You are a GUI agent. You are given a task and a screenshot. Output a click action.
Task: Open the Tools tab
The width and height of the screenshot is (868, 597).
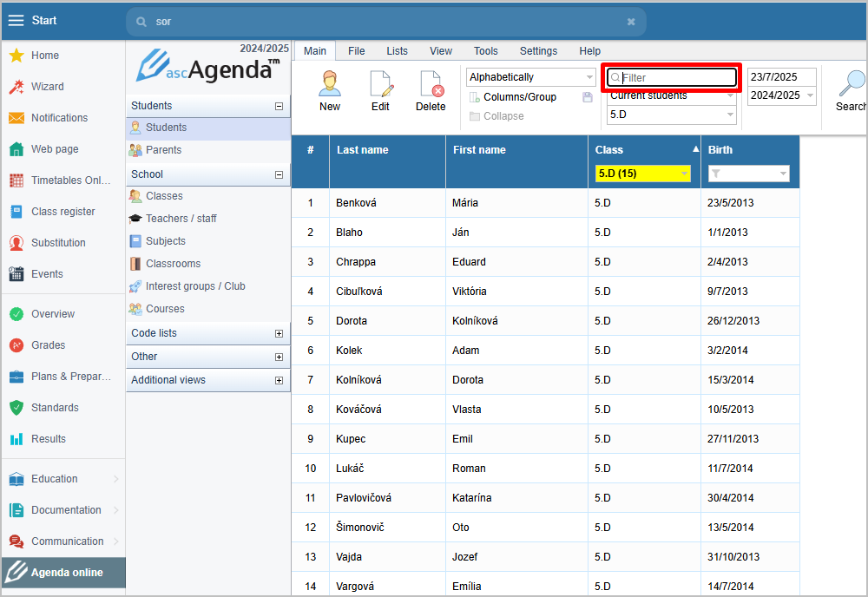pos(486,51)
